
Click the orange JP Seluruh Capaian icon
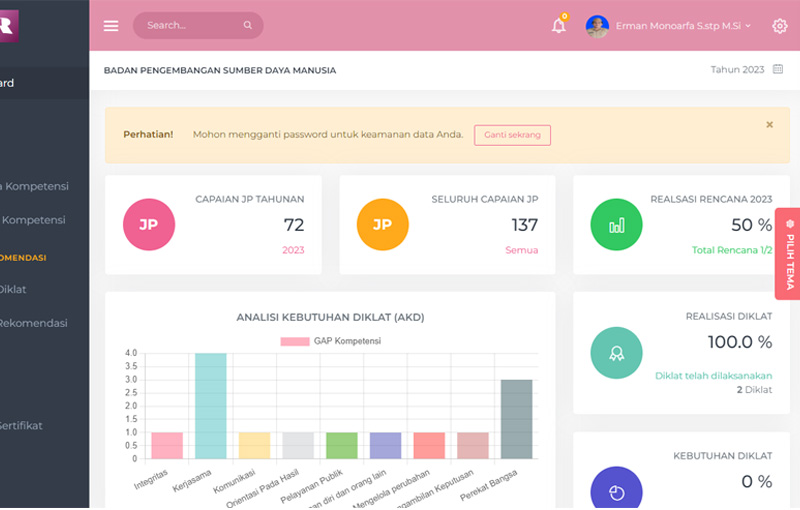(383, 225)
